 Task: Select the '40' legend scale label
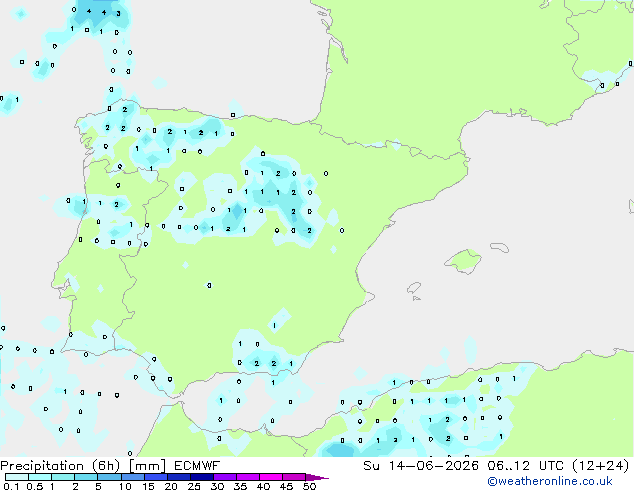tap(263, 486)
